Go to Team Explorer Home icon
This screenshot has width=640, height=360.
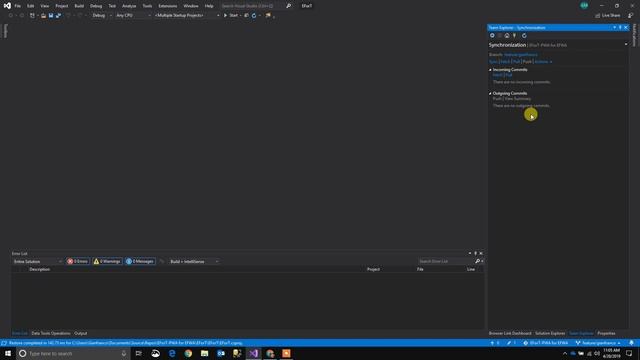[507, 36]
